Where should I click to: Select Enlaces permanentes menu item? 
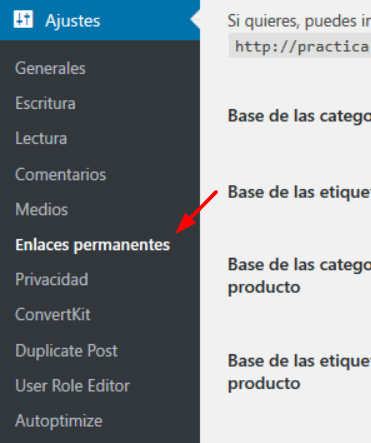[x=93, y=245]
